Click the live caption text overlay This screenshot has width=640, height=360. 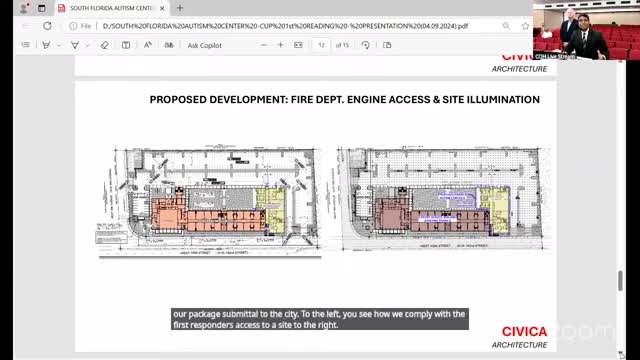(320, 319)
